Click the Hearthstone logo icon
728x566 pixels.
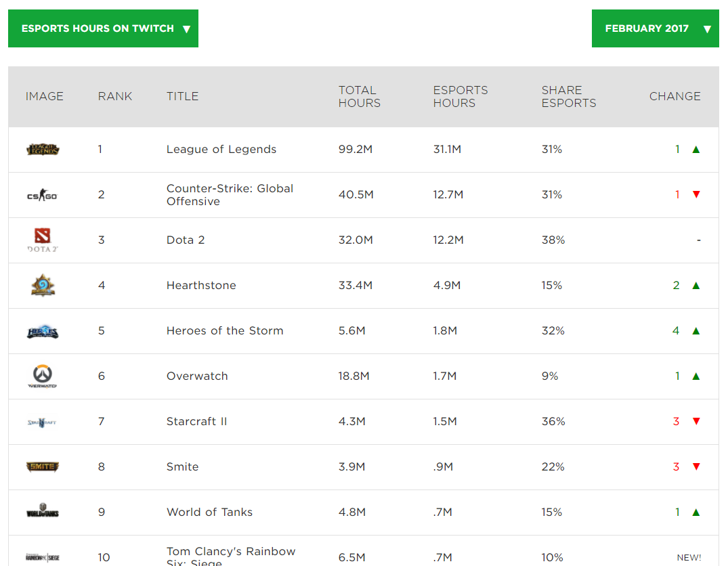coord(43,286)
